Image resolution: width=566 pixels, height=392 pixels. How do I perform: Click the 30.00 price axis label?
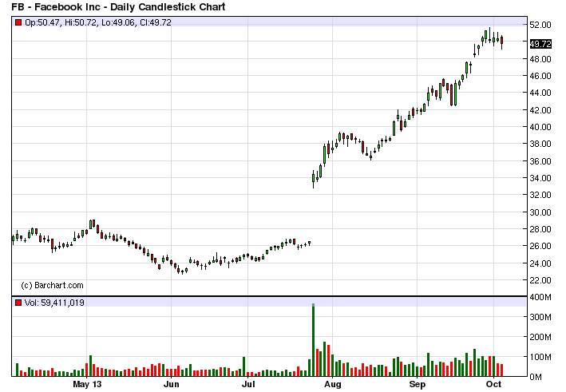click(x=540, y=212)
